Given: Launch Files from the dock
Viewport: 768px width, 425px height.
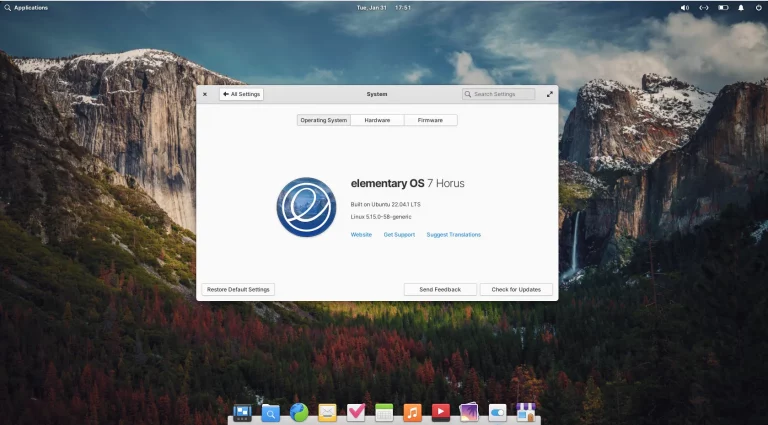Looking at the screenshot, I should [x=270, y=412].
